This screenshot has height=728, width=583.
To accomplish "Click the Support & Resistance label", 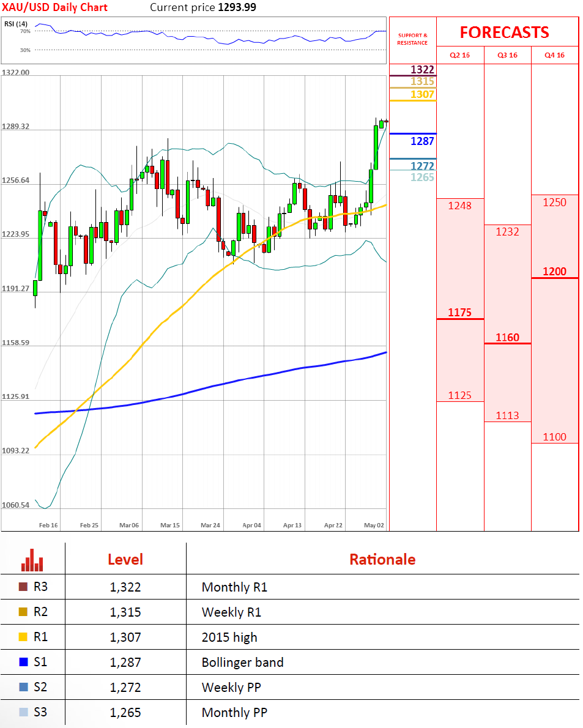I will pyautogui.click(x=412, y=39).
